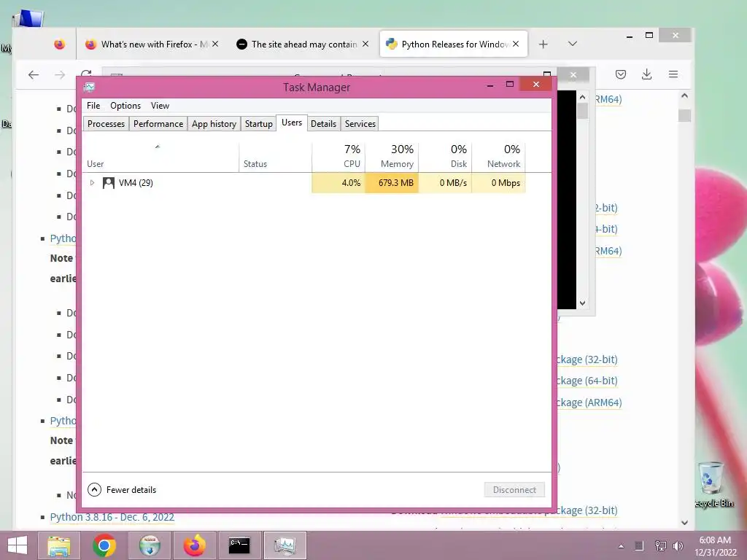
Task: Expand the VM4 user row
Action: (x=93, y=183)
